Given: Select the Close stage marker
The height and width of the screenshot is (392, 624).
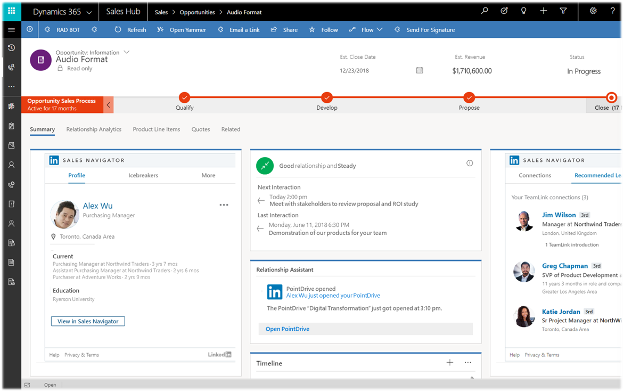Looking at the screenshot, I should pyautogui.click(x=611, y=98).
